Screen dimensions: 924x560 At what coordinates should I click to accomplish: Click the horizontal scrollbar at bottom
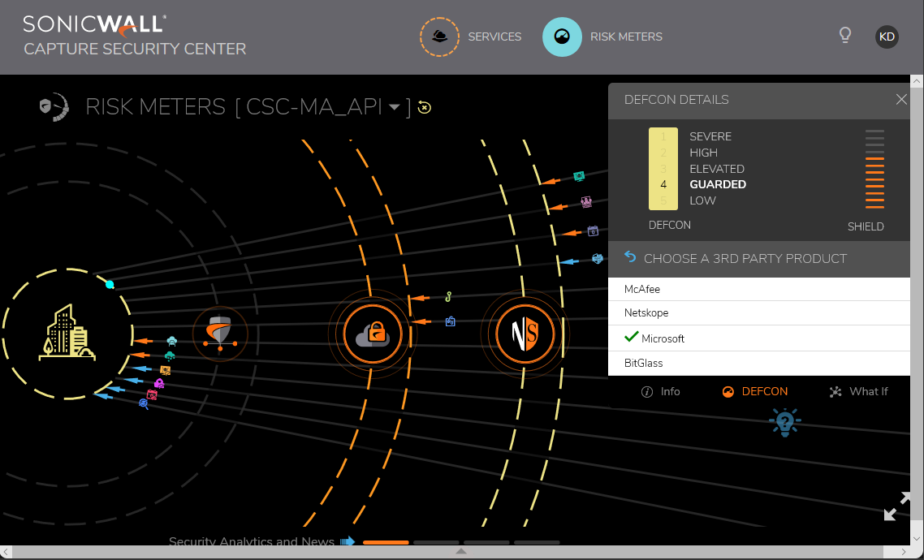(448, 552)
